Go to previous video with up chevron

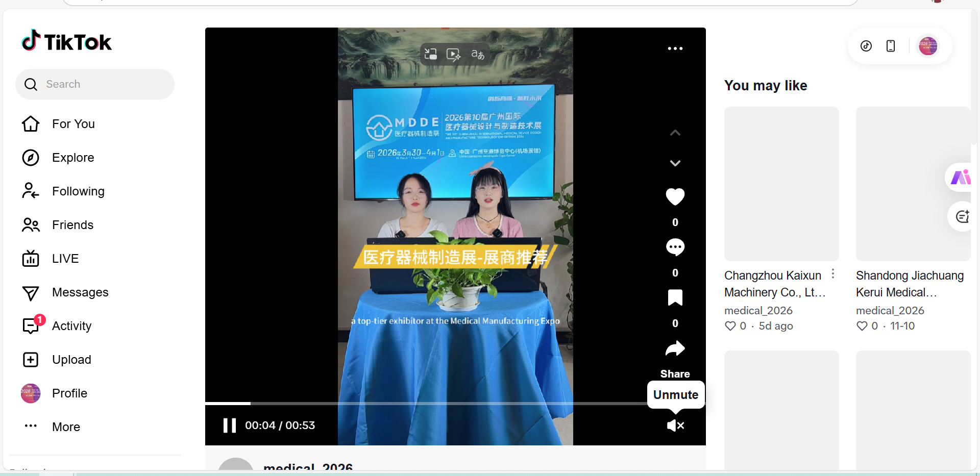click(x=675, y=133)
